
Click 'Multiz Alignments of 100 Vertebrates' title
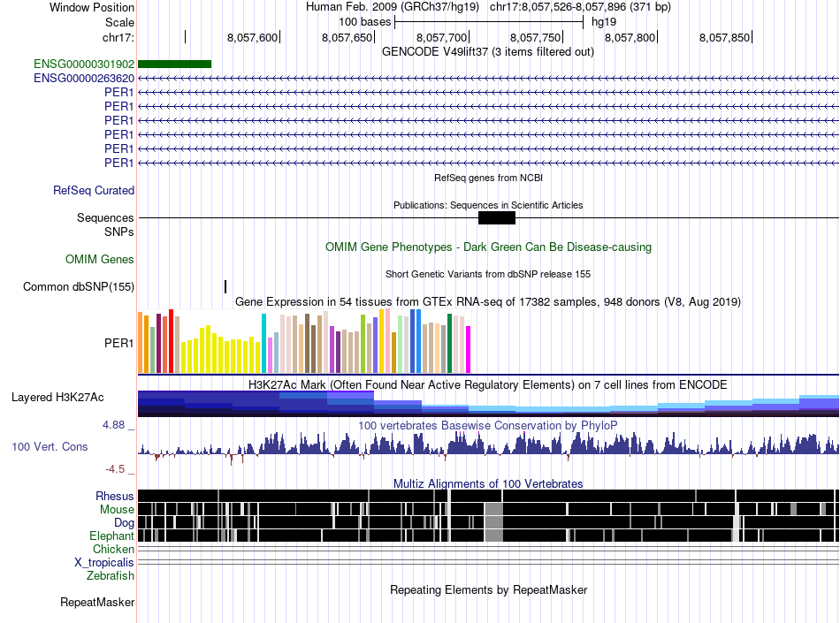point(488,484)
